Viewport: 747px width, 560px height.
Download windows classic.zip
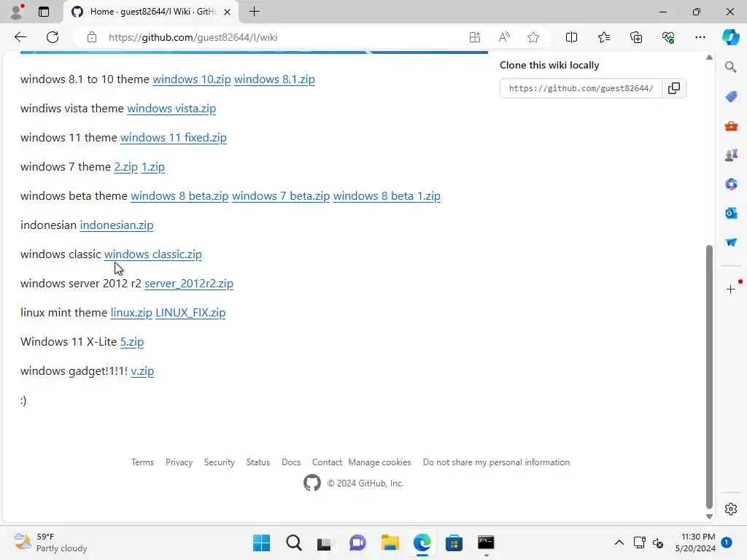pyautogui.click(x=153, y=254)
